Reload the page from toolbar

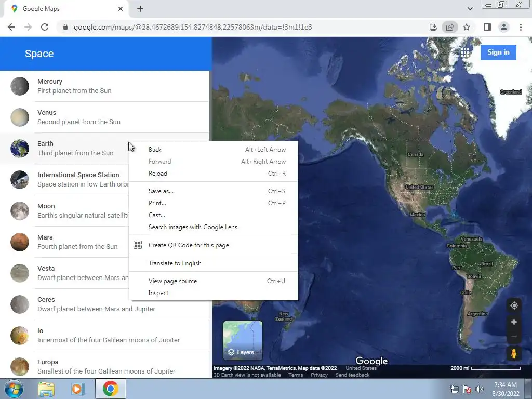[x=45, y=27]
